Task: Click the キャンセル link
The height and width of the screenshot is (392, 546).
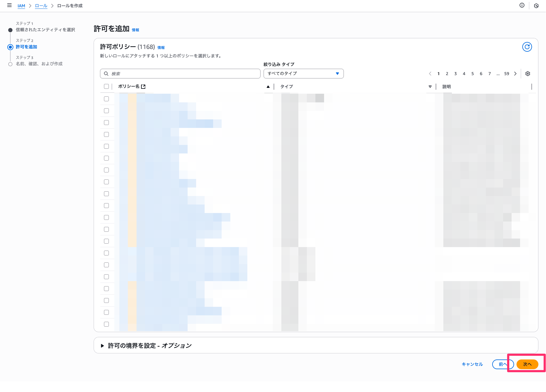Action: pyautogui.click(x=472, y=364)
